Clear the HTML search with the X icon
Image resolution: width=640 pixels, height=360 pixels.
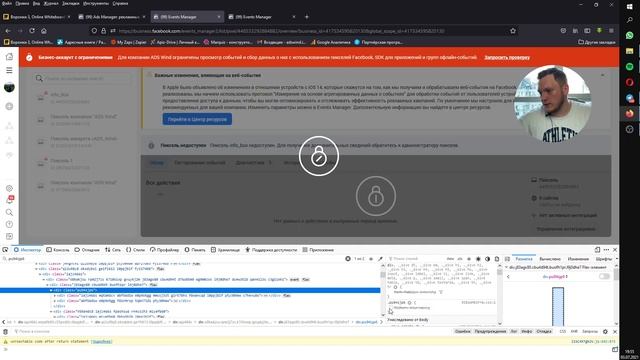point(348,259)
